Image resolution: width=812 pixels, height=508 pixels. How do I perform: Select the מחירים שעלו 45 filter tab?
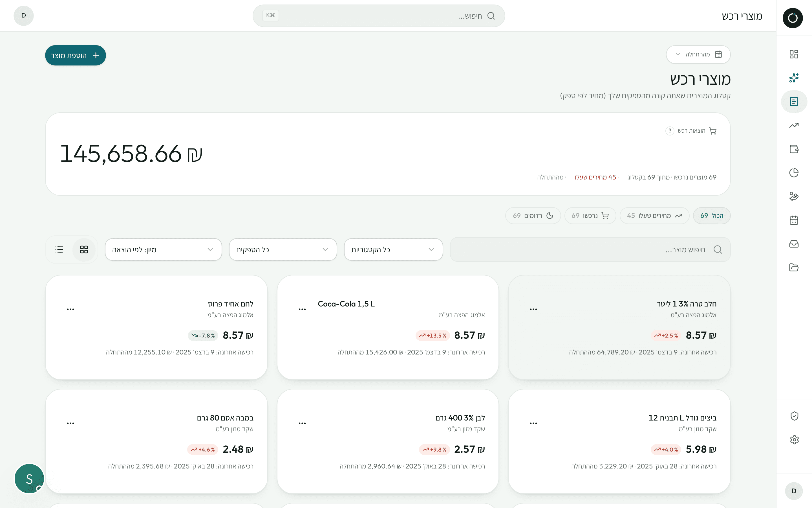tap(654, 216)
